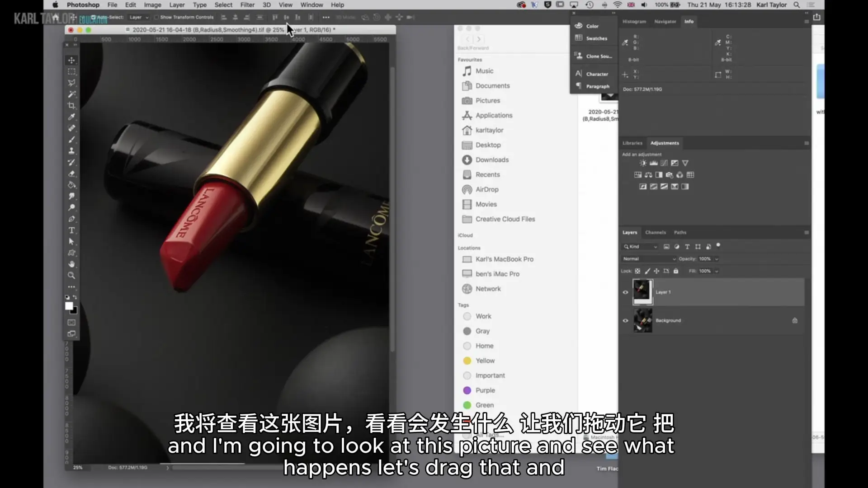868x488 pixels.
Task: Open the Filter menu
Action: 247,5
